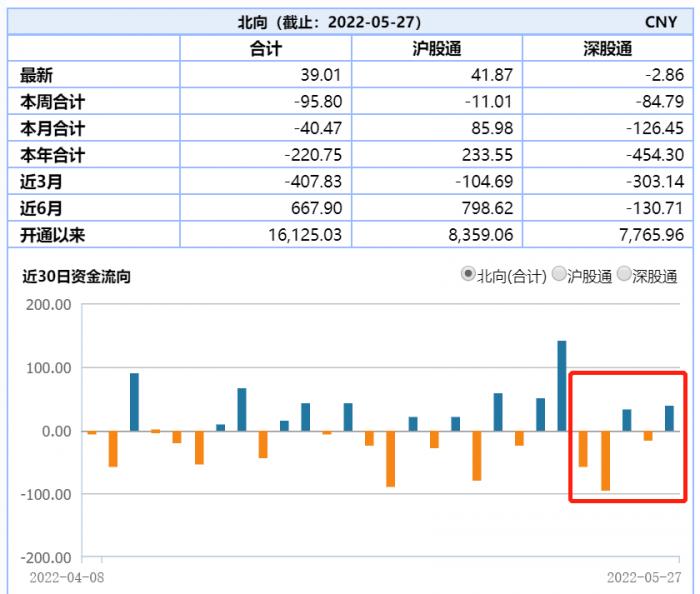Click the 2022-05-27 date axis label
Image resolution: width=700 pixels, height=594 pixels.
coord(644,578)
